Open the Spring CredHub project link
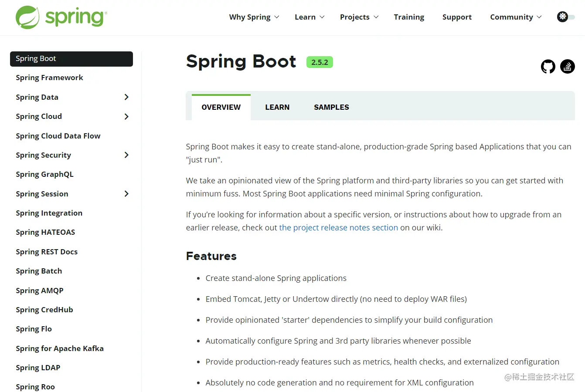 [44, 310]
